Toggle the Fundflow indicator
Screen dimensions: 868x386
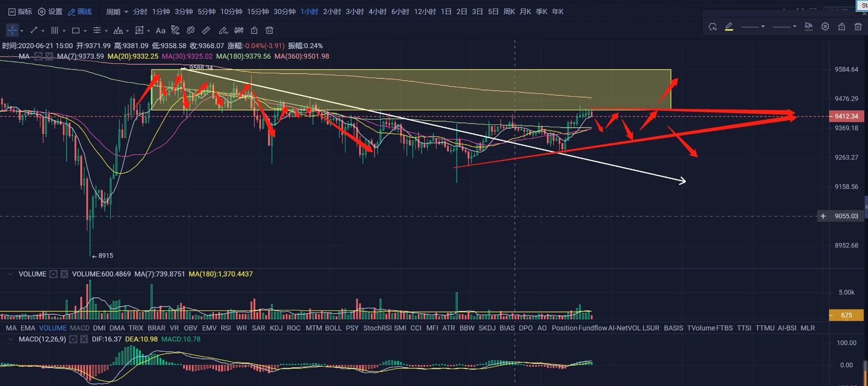pyautogui.click(x=592, y=328)
